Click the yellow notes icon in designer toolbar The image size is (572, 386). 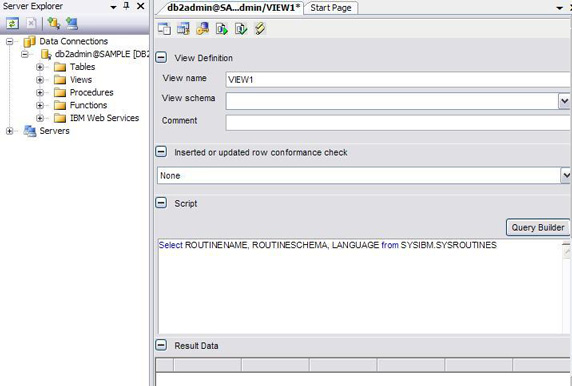(260, 29)
